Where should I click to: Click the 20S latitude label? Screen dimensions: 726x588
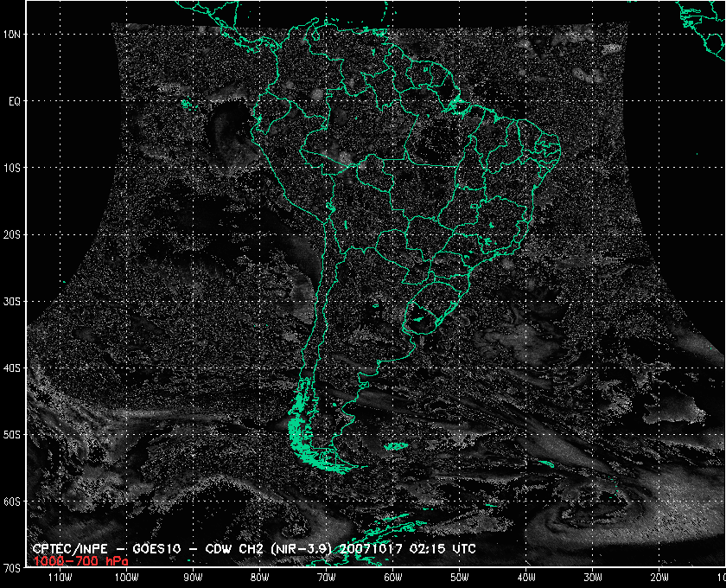[12, 235]
